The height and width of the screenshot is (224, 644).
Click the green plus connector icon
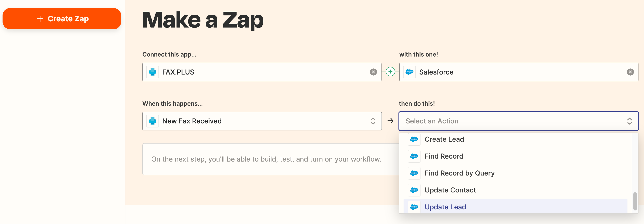390,72
